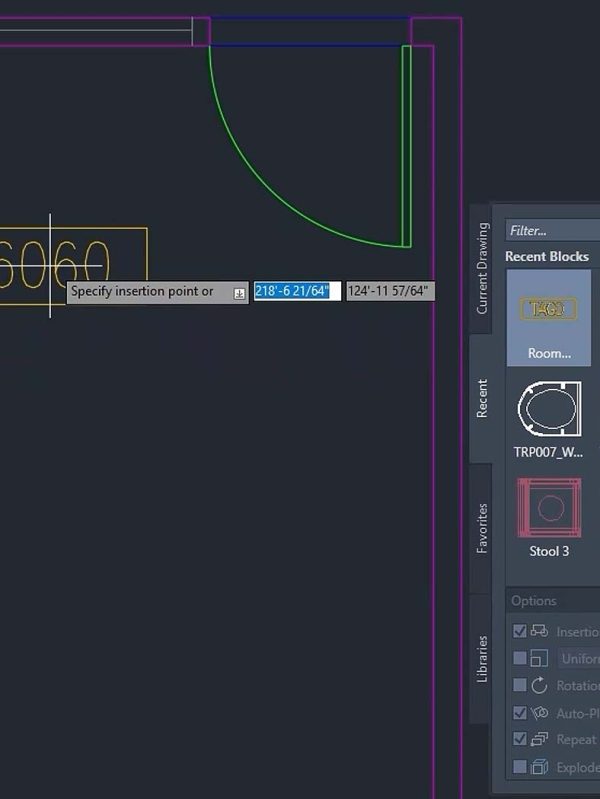The width and height of the screenshot is (600, 799).
Task: Enable the Rotation checkbox
Action: click(x=519, y=685)
